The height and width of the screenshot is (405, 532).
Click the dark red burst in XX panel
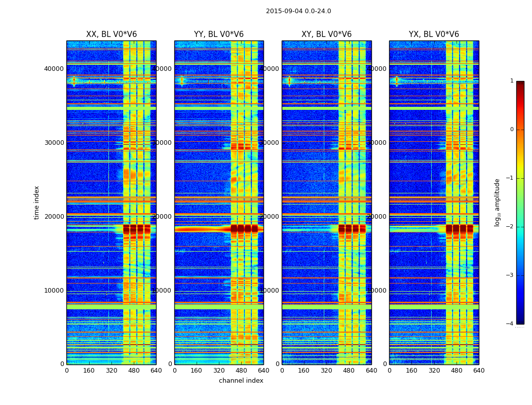click(136, 229)
